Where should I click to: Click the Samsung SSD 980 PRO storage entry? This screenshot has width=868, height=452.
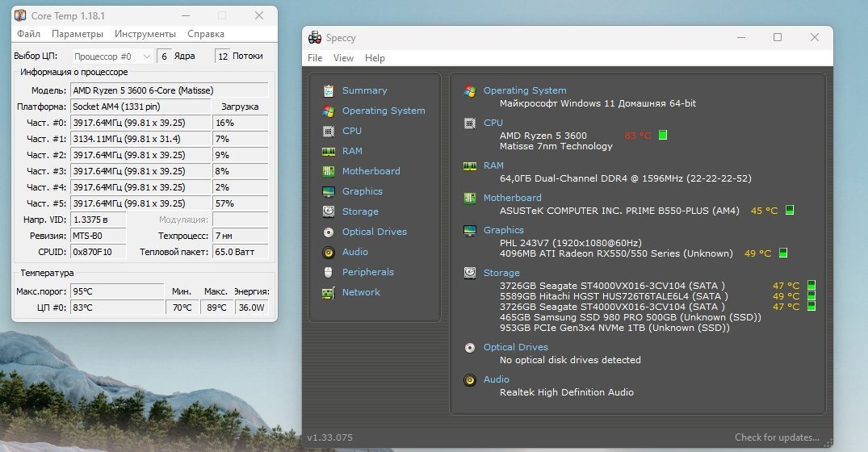tap(631, 317)
